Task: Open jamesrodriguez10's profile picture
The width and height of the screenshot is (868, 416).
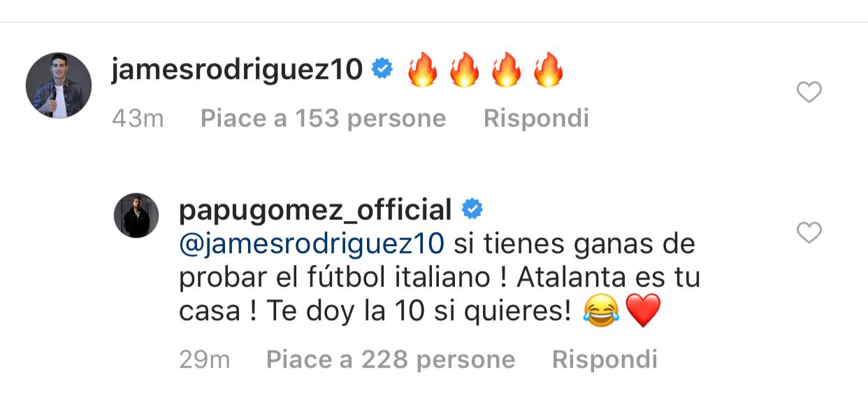Action: [59, 85]
